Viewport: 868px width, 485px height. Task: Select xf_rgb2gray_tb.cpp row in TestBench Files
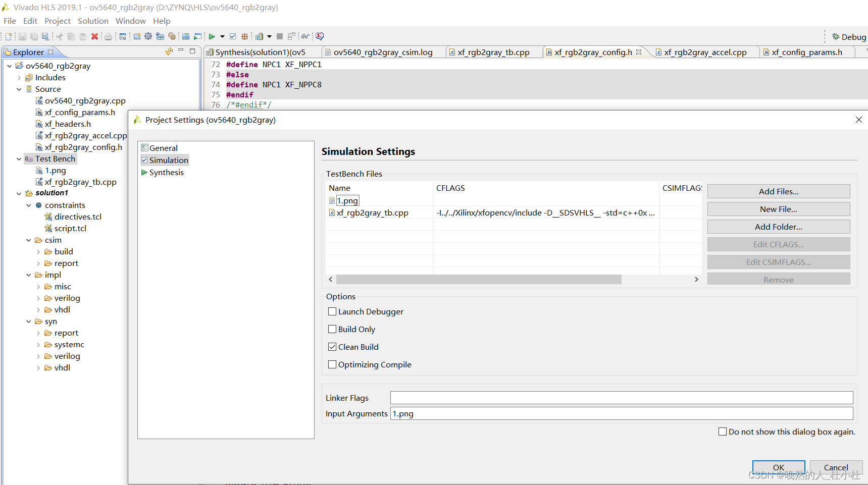coord(514,212)
